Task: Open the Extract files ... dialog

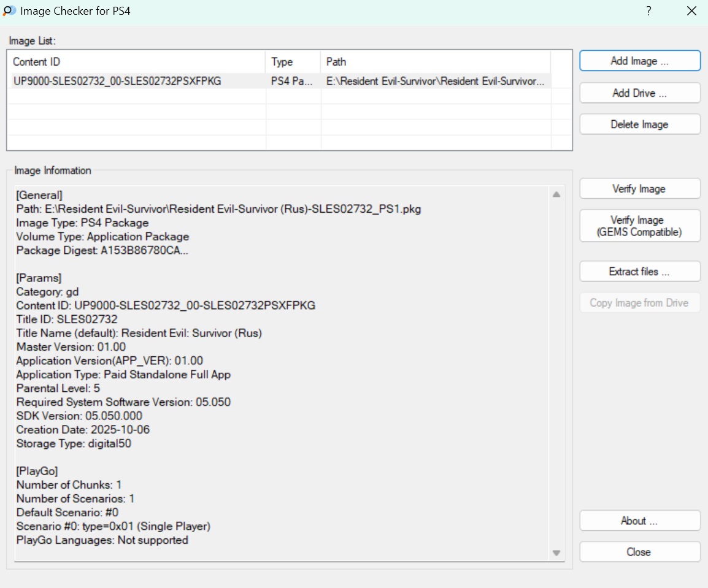Action: coord(639,272)
